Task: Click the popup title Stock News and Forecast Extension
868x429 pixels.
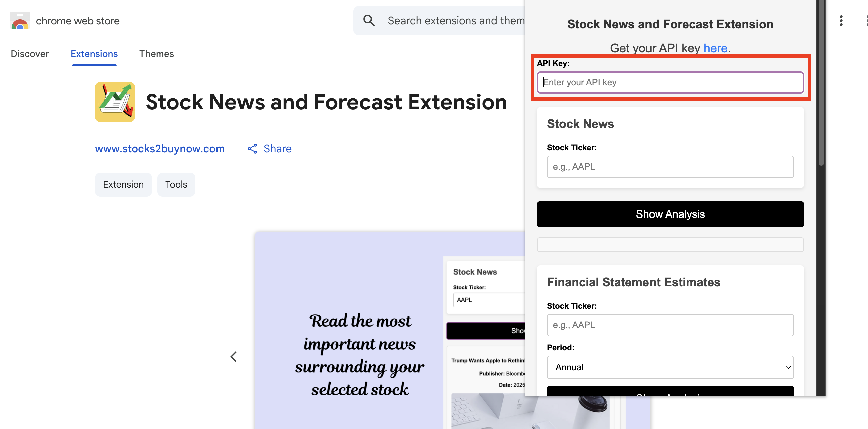Action: [670, 24]
